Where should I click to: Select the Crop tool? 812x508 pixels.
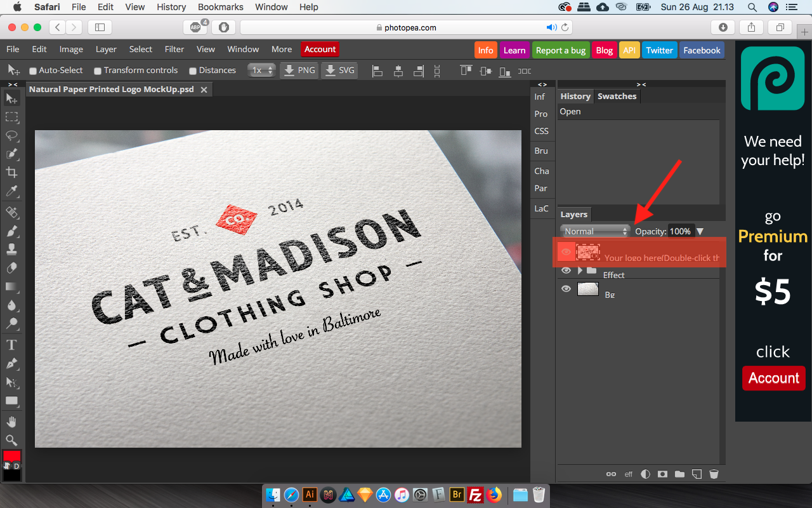click(x=11, y=173)
